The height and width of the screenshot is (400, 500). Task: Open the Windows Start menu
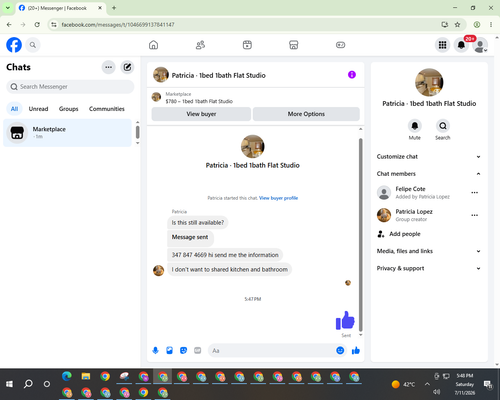[9, 384]
